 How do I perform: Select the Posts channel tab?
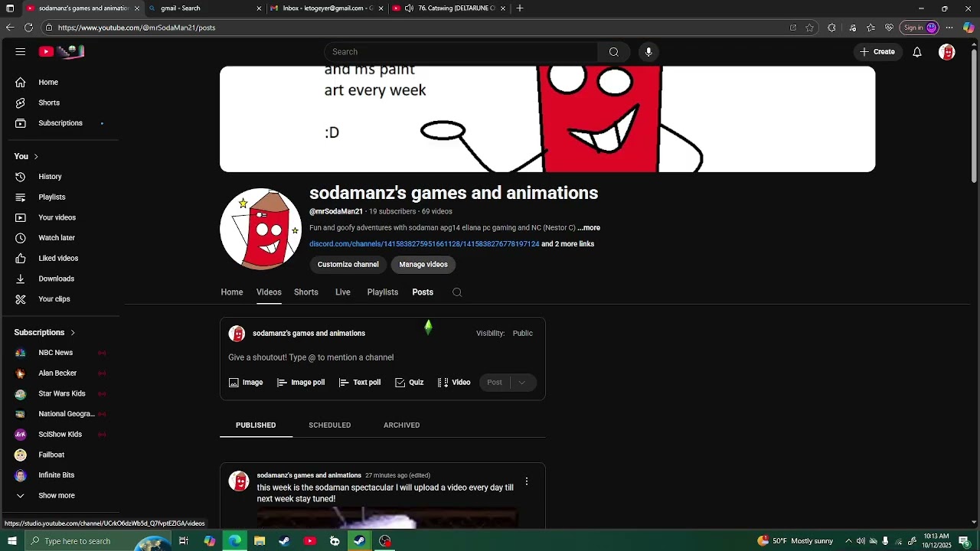coord(423,292)
